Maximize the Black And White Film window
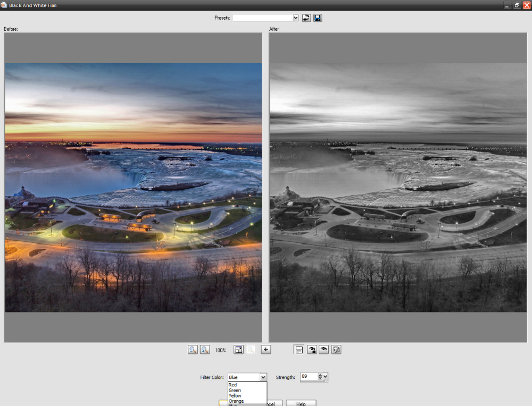The image size is (532, 406). (x=517, y=5)
